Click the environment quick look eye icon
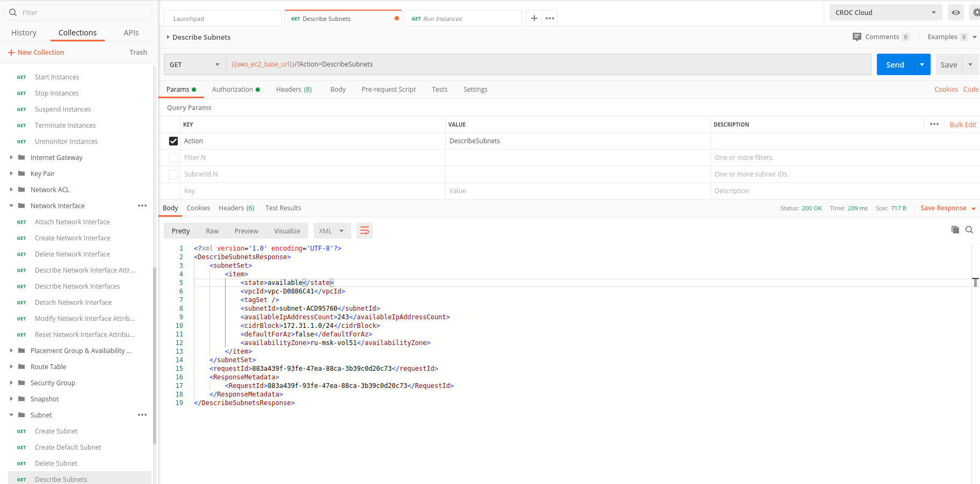The image size is (980, 484). 956,12
